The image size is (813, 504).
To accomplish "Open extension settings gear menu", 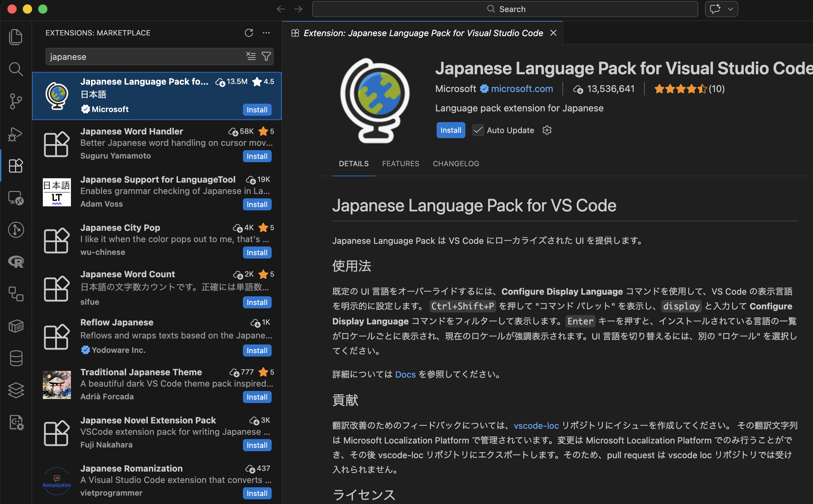I will (x=547, y=130).
